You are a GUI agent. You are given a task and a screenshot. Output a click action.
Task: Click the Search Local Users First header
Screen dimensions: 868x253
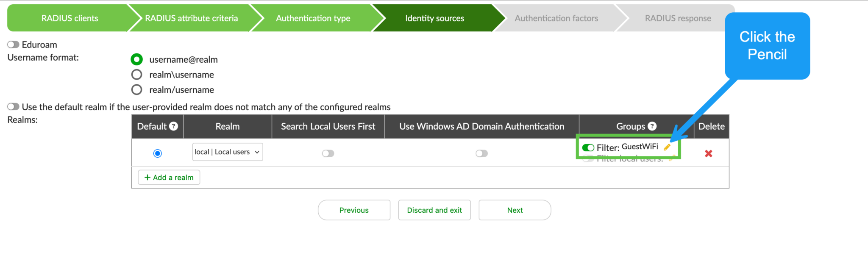tap(328, 126)
